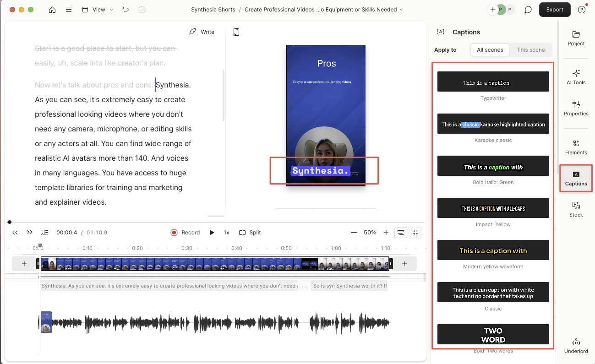Click the ellipsis between timeline caption segments

click(304, 286)
